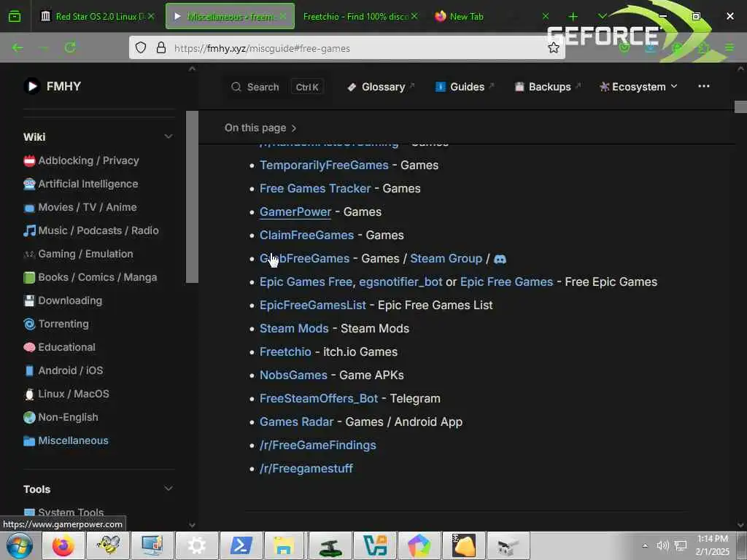The width and height of the screenshot is (747, 560).
Task: Open the list all tabs chevron
Action: 602,16
